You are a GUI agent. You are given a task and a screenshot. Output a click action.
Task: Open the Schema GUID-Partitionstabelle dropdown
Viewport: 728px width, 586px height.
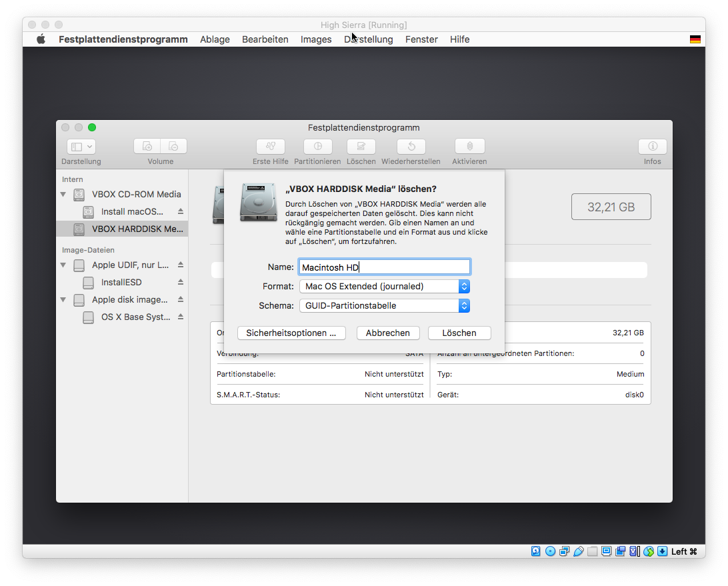(384, 305)
